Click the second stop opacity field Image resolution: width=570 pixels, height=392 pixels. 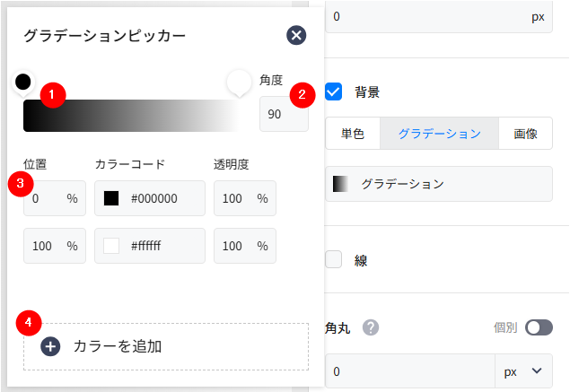234,246
